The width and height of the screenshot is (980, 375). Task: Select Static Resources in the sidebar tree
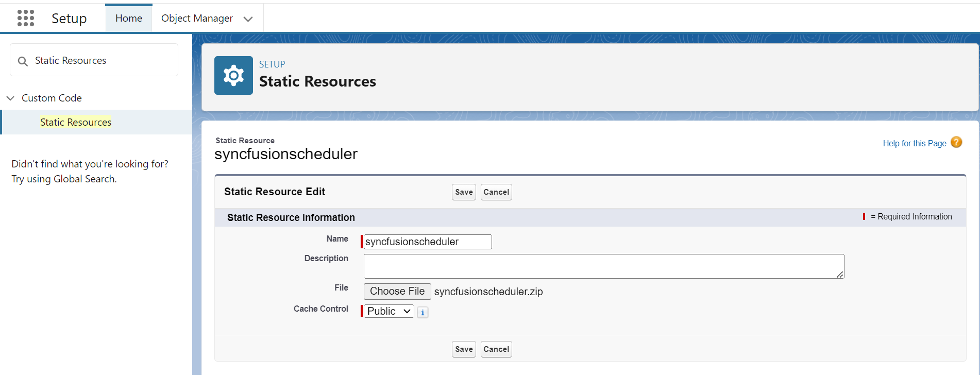tap(76, 122)
